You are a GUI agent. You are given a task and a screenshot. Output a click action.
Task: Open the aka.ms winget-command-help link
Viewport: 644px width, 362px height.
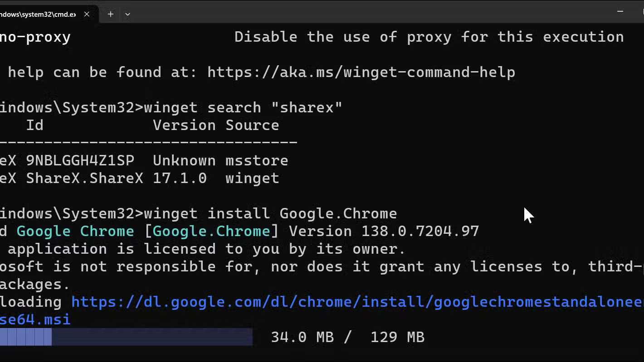pyautogui.click(x=361, y=72)
